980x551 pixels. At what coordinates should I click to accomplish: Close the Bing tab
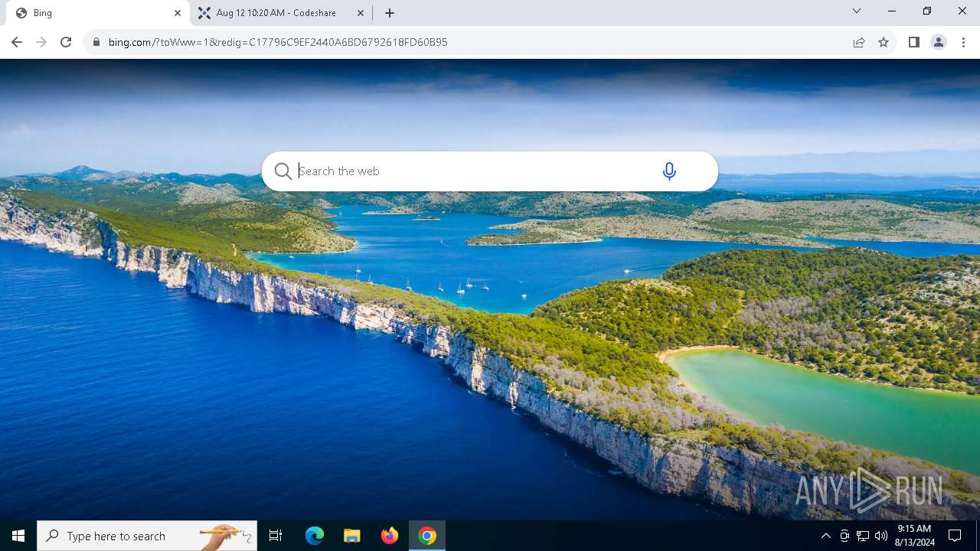coord(178,13)
